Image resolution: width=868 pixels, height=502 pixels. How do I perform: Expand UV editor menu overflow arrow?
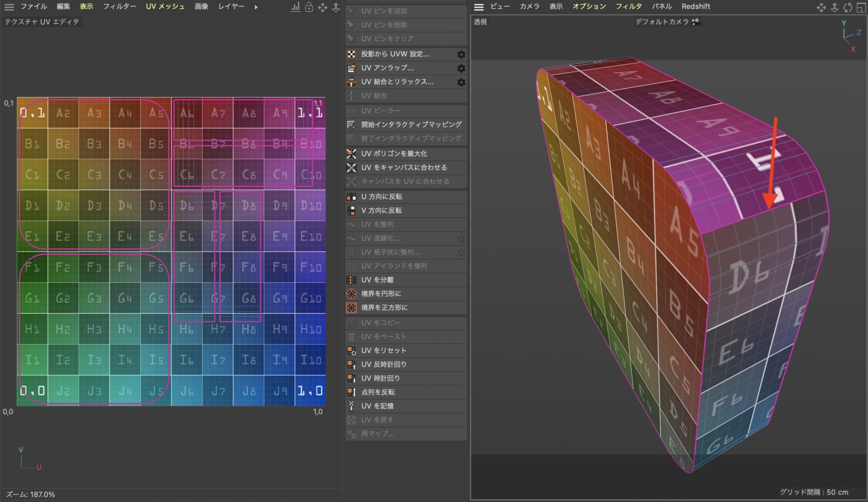point(256,7)
